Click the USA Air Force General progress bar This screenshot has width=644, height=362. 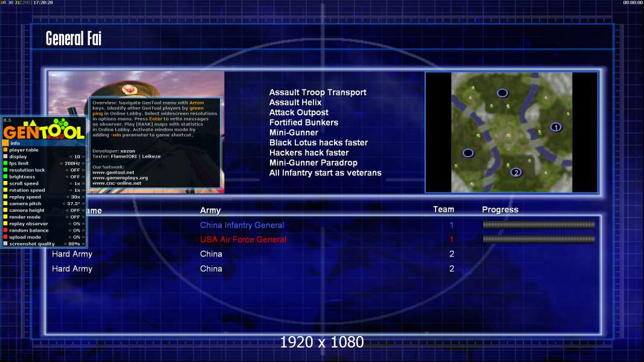[x=539, y=239]
